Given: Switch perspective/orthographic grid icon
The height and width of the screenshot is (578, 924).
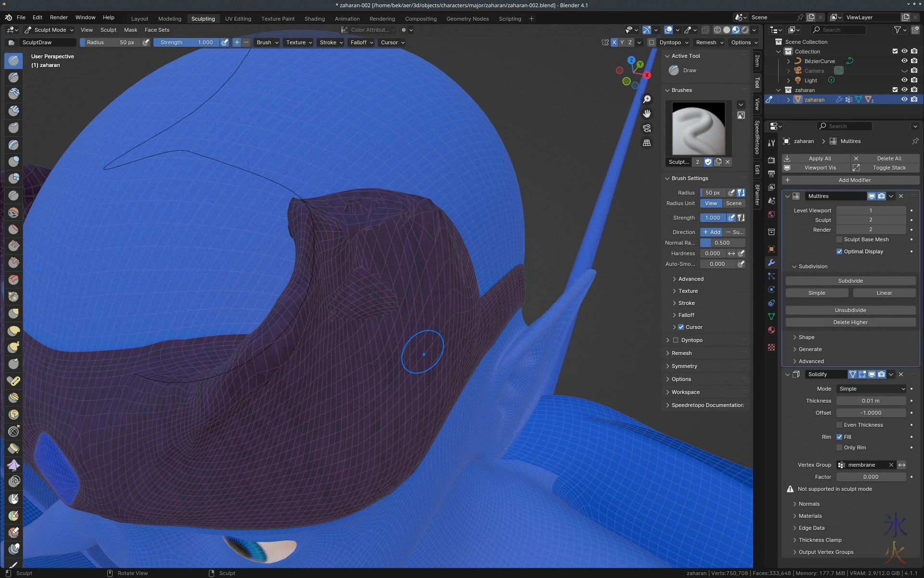Looking at the screenshot, I should click(647, 143).
